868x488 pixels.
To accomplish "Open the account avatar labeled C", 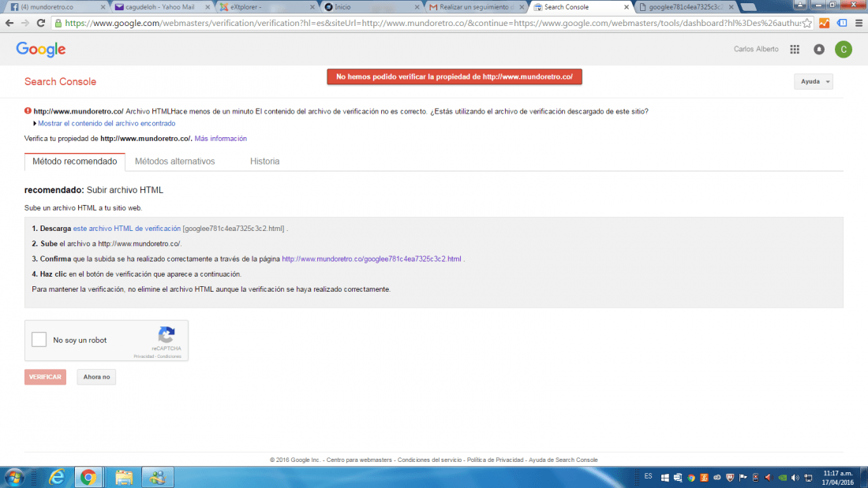I will click(843, 49).
